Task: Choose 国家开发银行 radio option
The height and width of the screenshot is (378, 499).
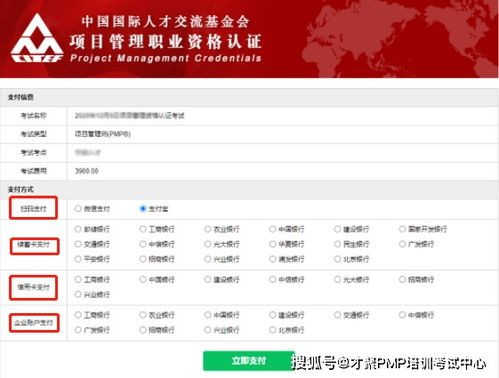Action: pyautogui.click(x=402, y=229)
